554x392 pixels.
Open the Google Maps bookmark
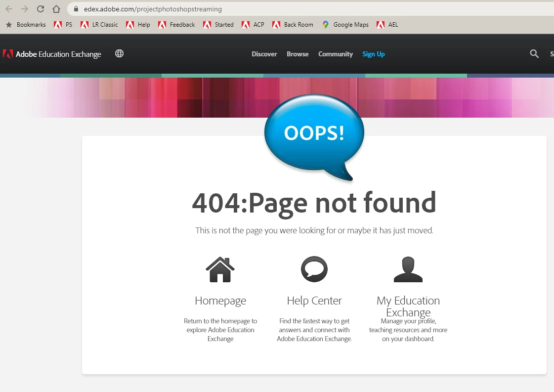[x=345, y=24]
